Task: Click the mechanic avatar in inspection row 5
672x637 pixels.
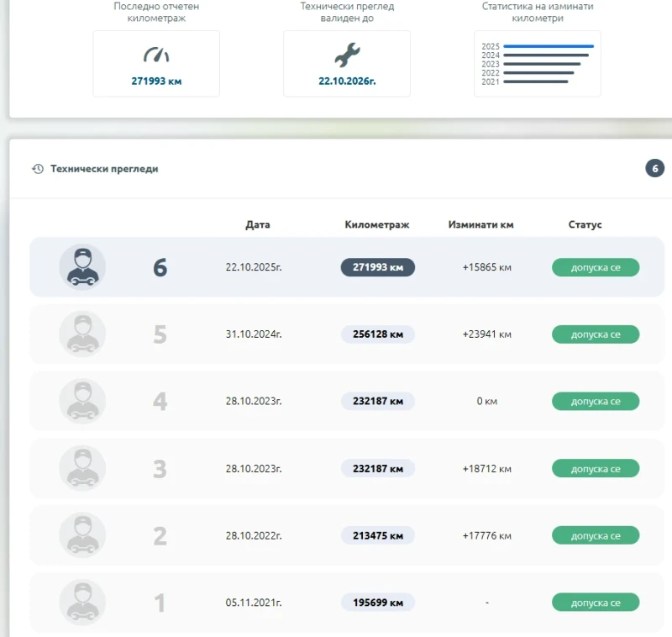Action: point(82,334)
